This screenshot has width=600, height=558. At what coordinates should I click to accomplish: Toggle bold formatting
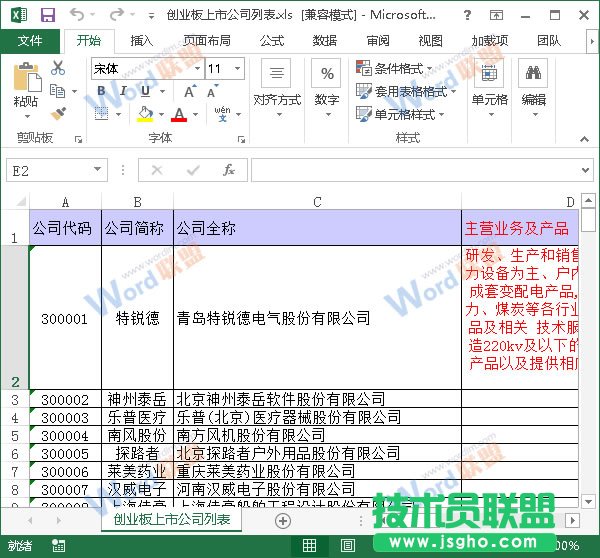pyautogui.click(x=101, y=91)
